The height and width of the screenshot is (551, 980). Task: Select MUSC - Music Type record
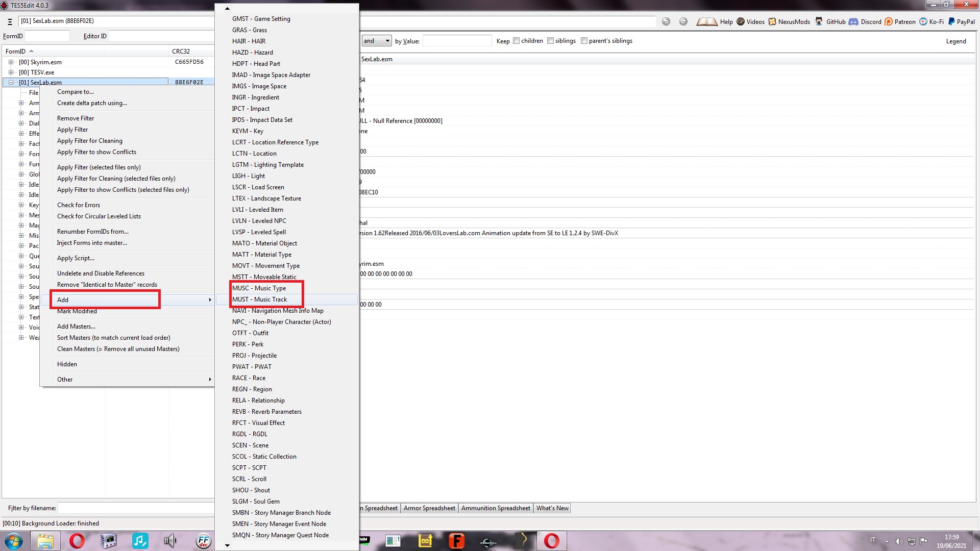pos(259,288)
